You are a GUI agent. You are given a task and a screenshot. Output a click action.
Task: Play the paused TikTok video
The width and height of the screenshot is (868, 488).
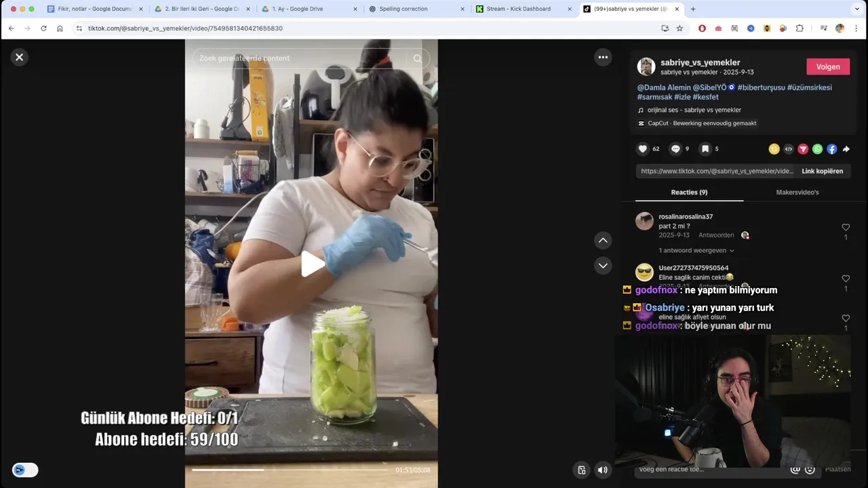click(x=312, y=264)
